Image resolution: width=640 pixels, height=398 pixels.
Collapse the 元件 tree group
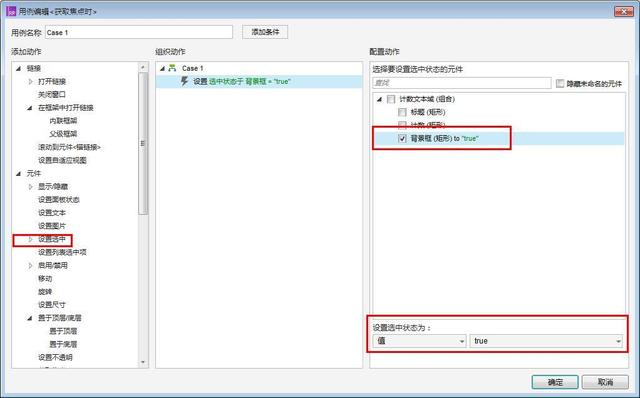pos(18,173)
